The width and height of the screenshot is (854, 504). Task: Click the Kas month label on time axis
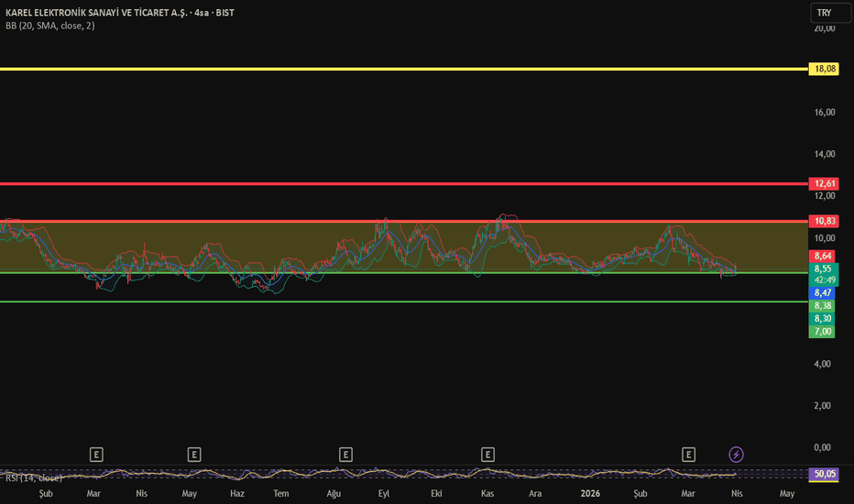pyautogui.click(x=487, y=494)
